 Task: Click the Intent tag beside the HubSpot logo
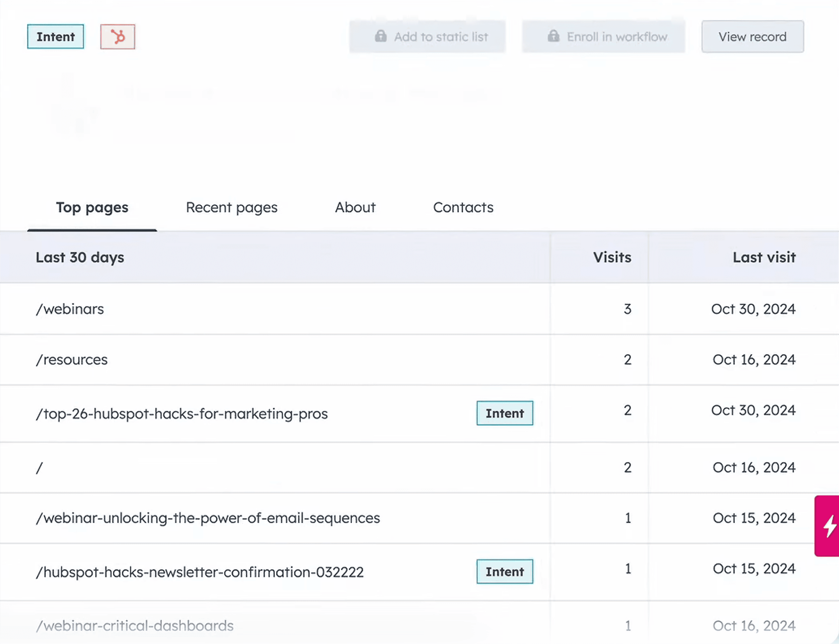coord(56,37)
